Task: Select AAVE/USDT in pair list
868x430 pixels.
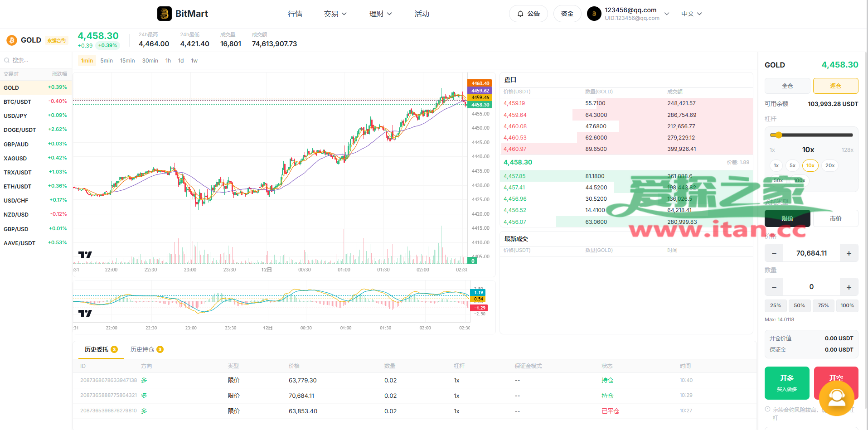Action: [35, 243]
